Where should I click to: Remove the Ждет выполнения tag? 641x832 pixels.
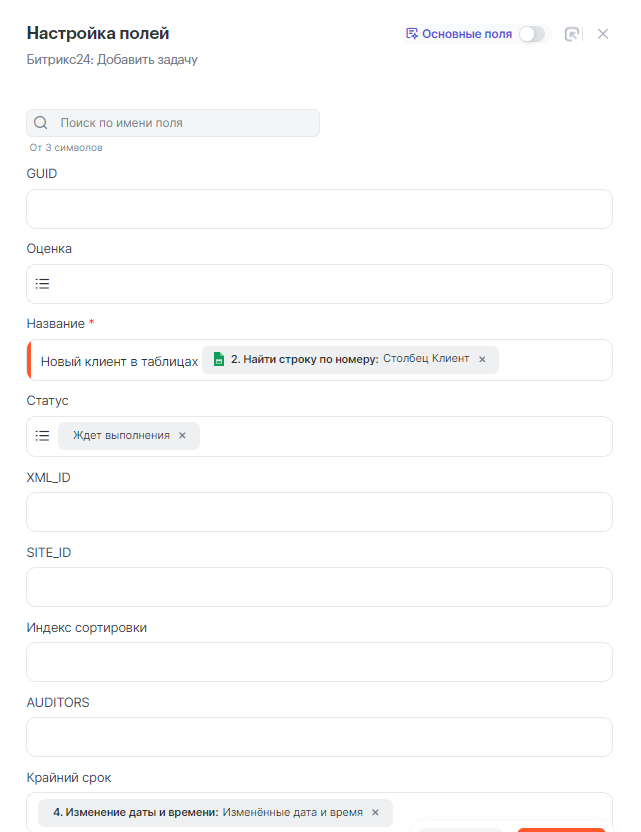182,436
